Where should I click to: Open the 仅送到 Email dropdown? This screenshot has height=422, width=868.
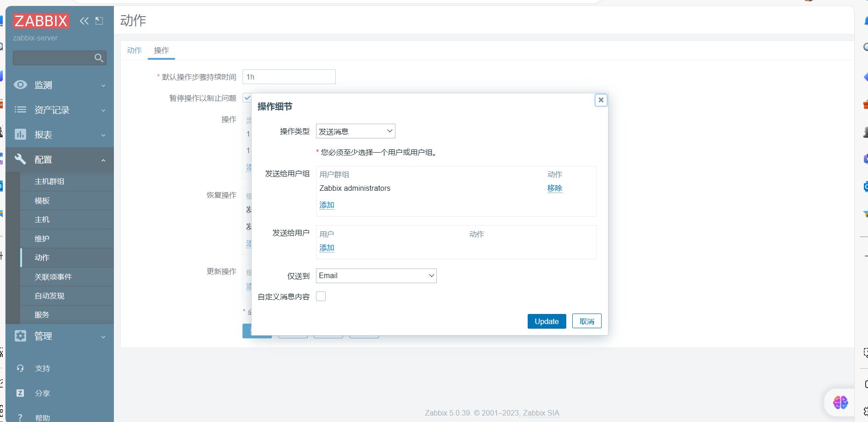376,276
